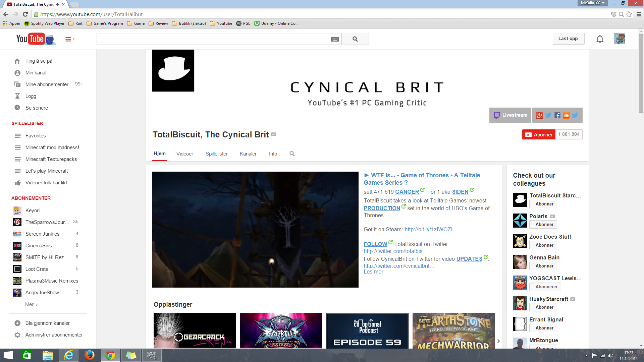
Task: Click the Last opp upload button
Action: [x=568, y=39]
